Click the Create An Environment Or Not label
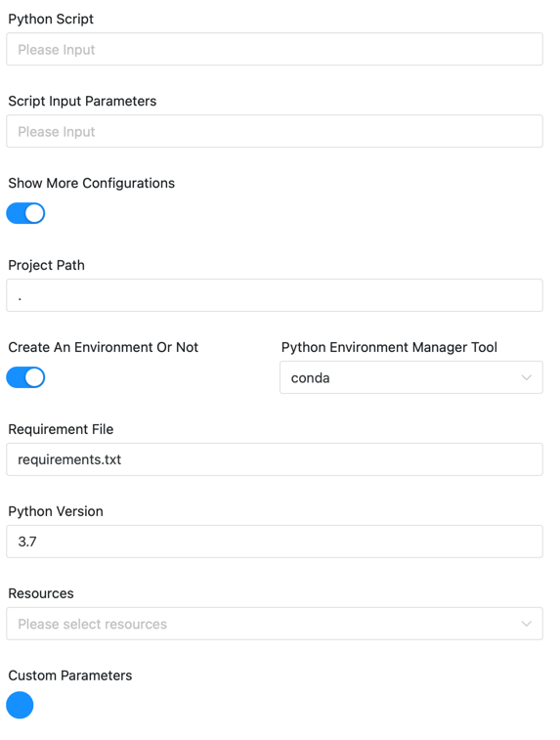This screenshot has width=560, height=740. (104, 347)
